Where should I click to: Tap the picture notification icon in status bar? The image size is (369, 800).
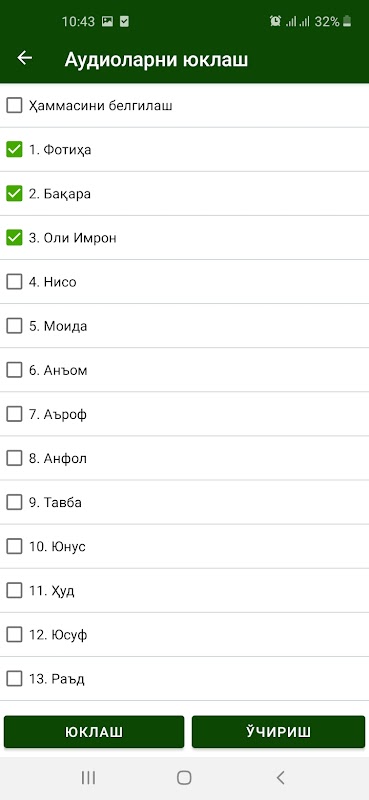coord(107,21)
